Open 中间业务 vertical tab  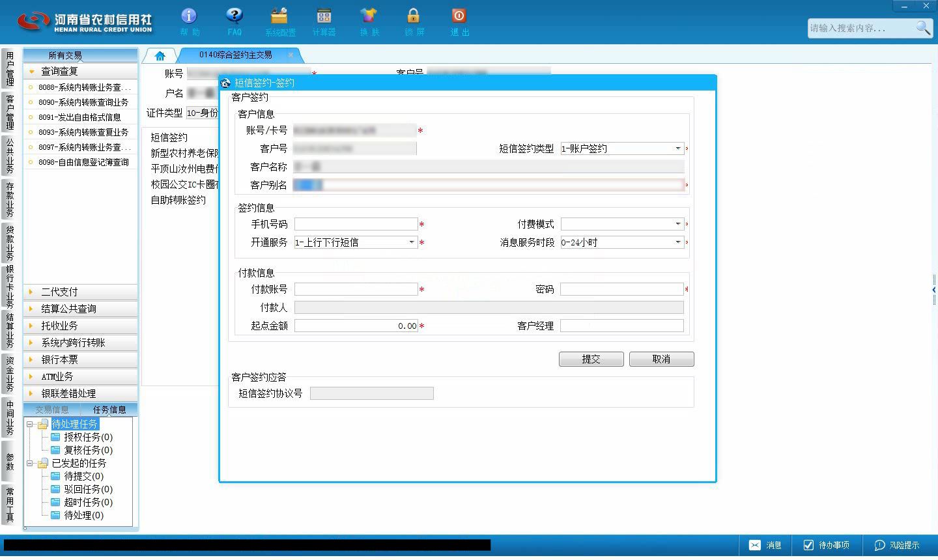pyautogui.click(x=10, y=417)
